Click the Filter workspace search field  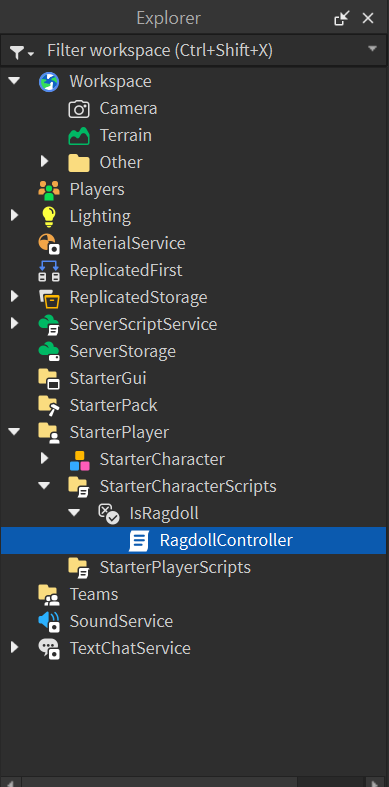(203, 51)
